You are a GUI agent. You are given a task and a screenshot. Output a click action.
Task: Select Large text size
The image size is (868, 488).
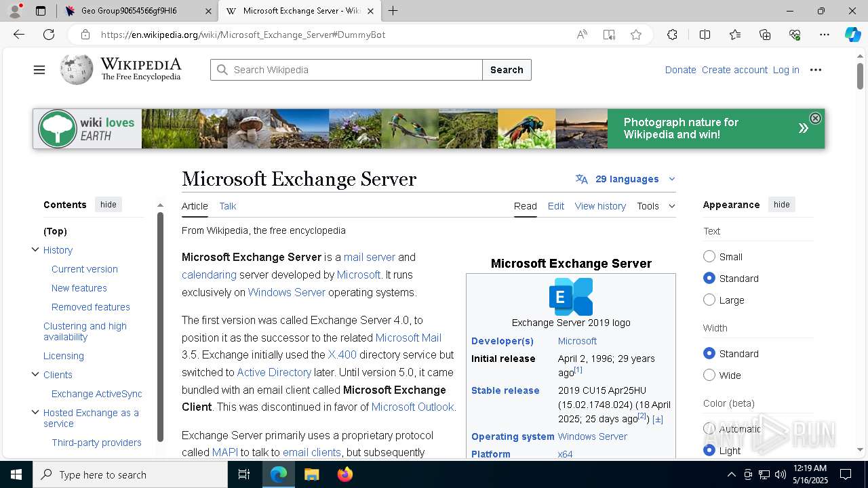(x=709, y=300)
